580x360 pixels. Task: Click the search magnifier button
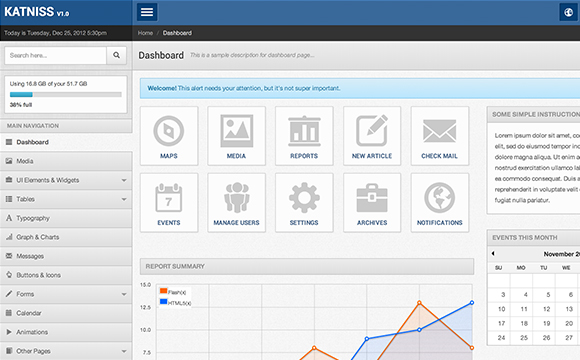[x=117, y=55]
